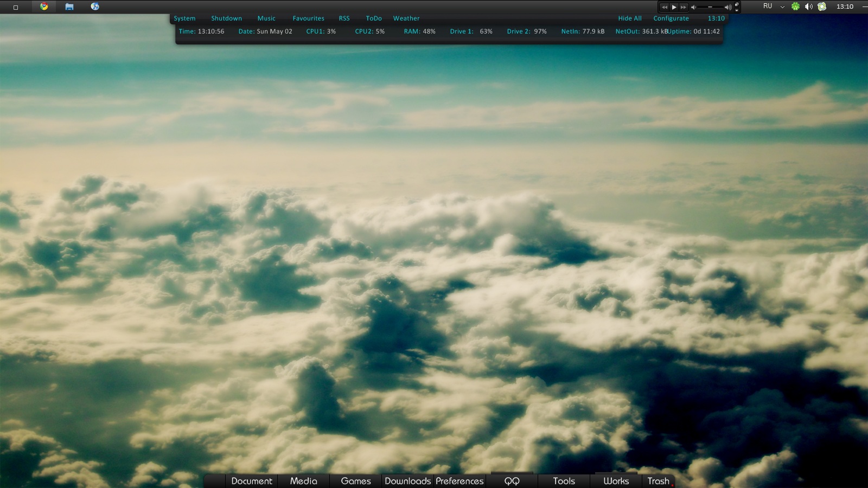The image size is (868, 488).
Task: Skip to next track in player toolbar
Action: [x=684, y=7]
